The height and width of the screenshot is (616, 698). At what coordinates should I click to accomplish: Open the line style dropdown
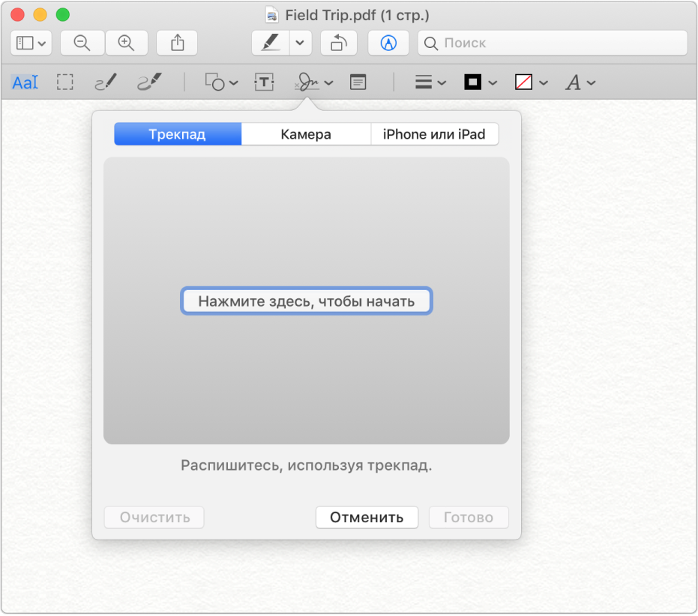pos(430,82)
